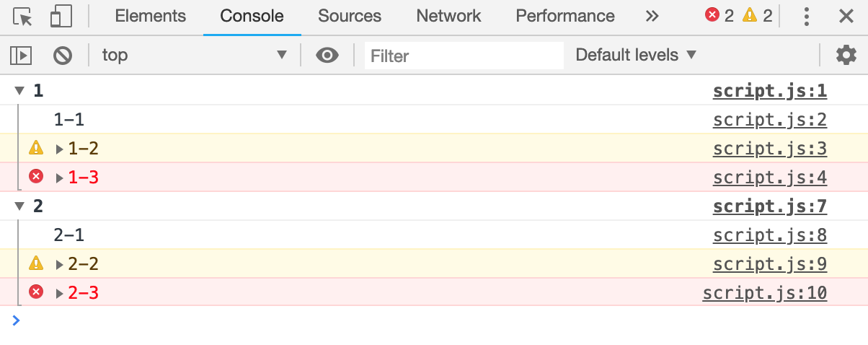Open the script.js:10 source link
Viewport: 868px width, 345px height.
pyautogui.click(x=764, y=293)
